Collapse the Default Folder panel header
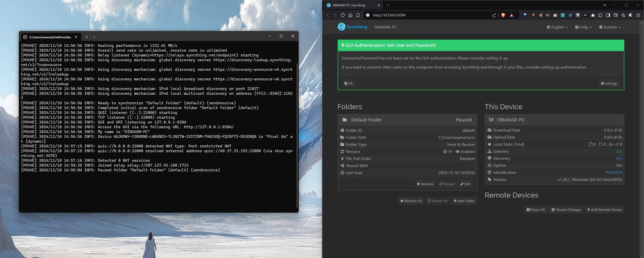This screenshot has width=644, height=258. 407,120
